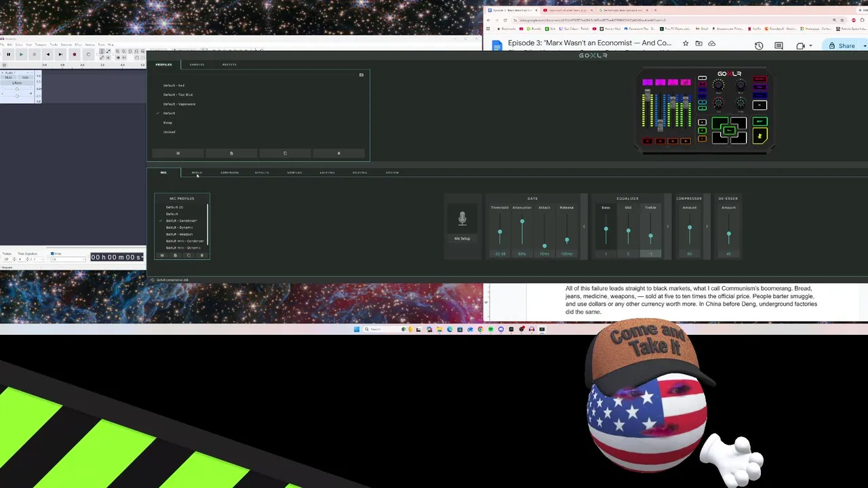Image resolution: width=868 pixels, height=488 pixels.
Task: Click Audacity's Undo arrow
Action: (x=136, y=58)
